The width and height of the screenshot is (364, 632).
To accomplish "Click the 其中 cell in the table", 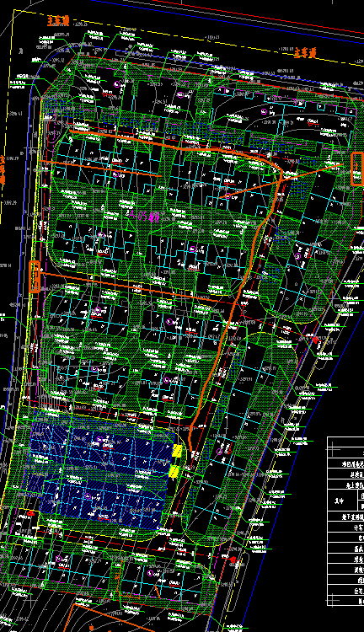I will point(342,501).
